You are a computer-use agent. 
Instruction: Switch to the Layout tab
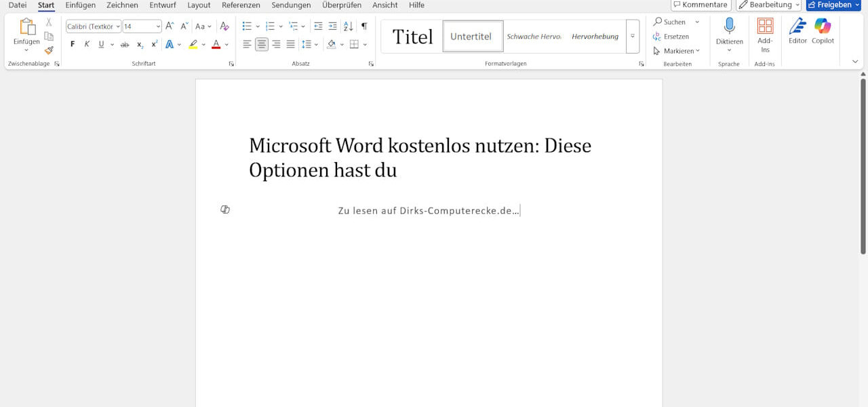pos(199,5)
